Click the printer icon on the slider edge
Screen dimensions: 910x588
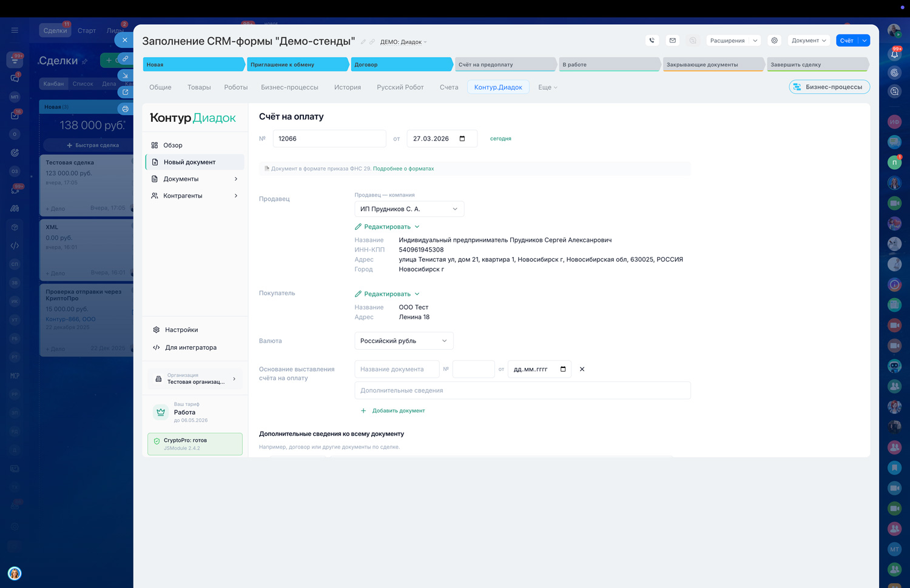pyautogui.click(x=125, y=109)
